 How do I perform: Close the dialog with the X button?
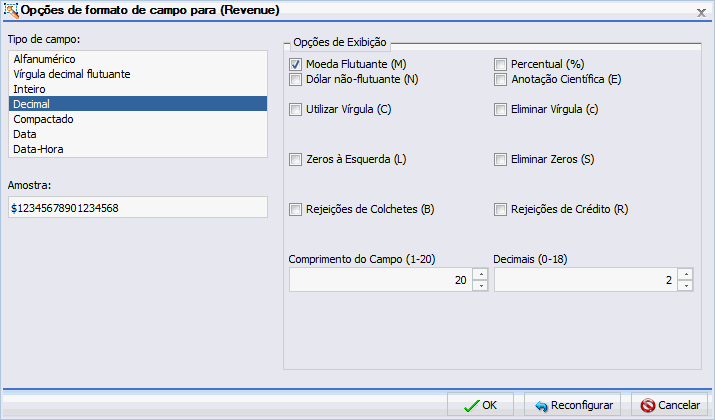click(701, 10)
